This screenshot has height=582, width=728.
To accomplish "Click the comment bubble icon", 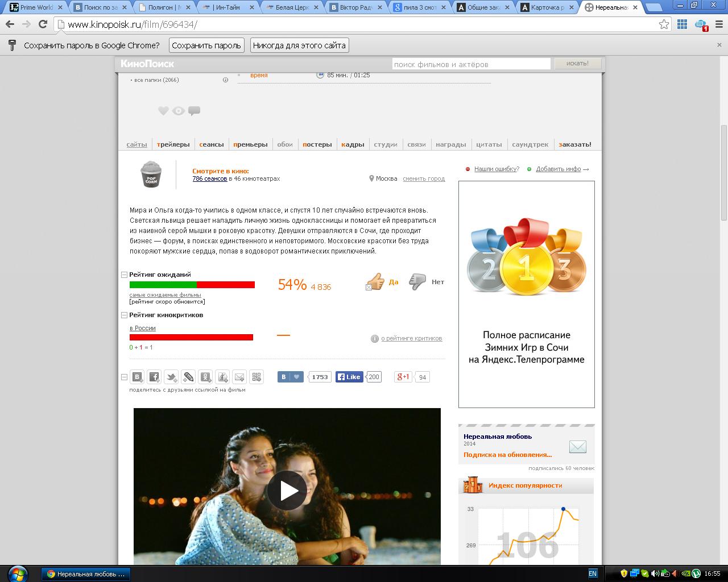I will [x=194, y=111].
